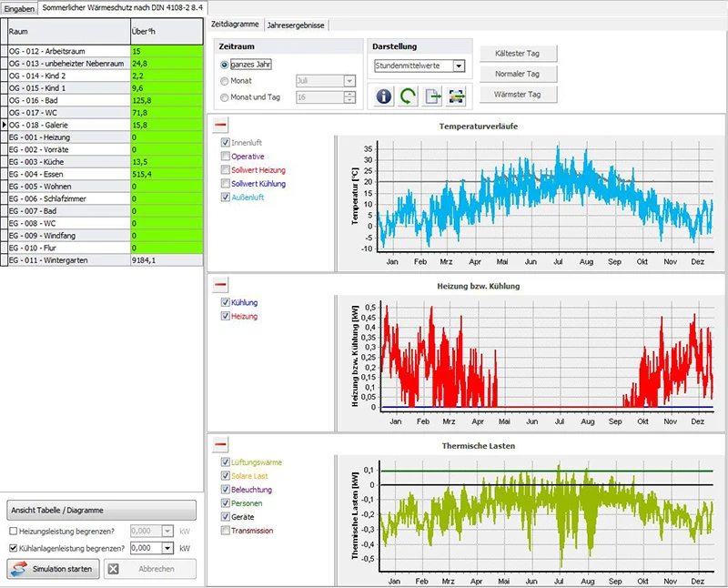Click the export document icon
The image size is (728, 588).
(433, 96)
